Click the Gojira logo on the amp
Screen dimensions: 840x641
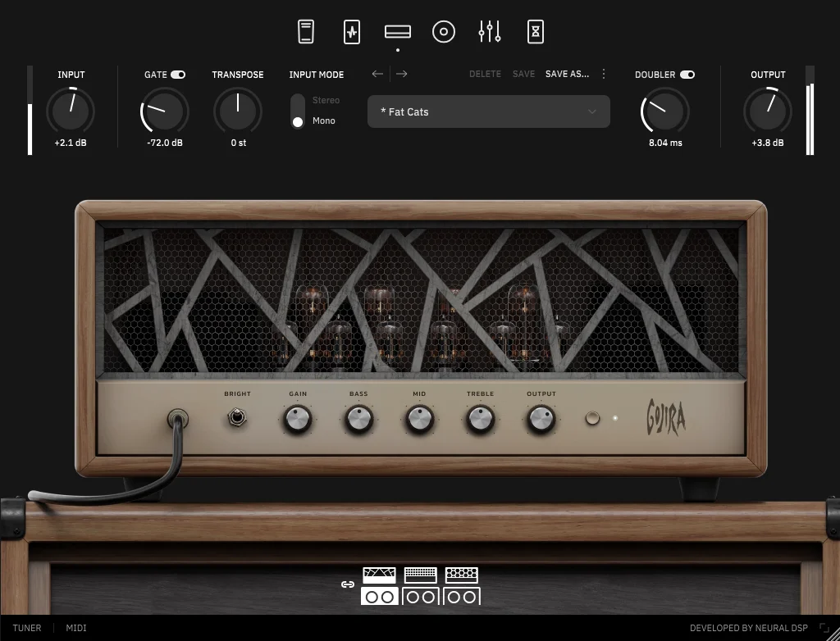(666, 417)
